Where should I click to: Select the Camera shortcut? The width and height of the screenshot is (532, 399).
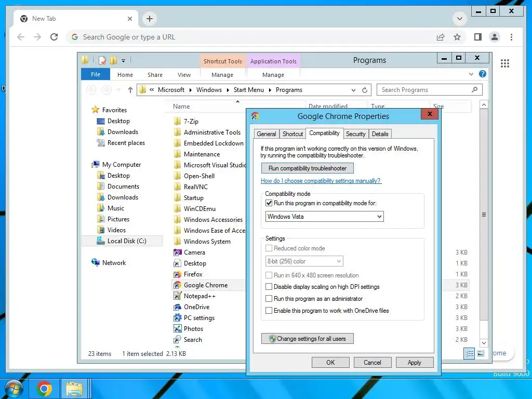coord(194,252)
